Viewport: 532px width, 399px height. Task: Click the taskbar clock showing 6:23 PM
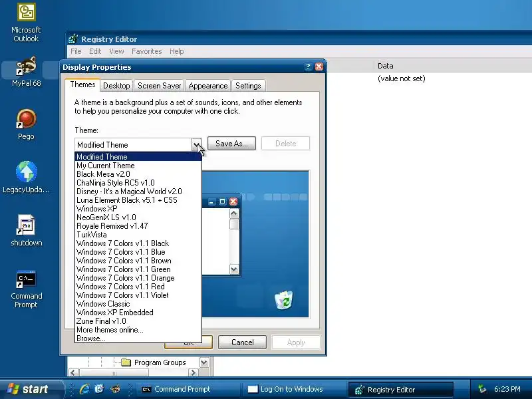(x=507, y=389)
